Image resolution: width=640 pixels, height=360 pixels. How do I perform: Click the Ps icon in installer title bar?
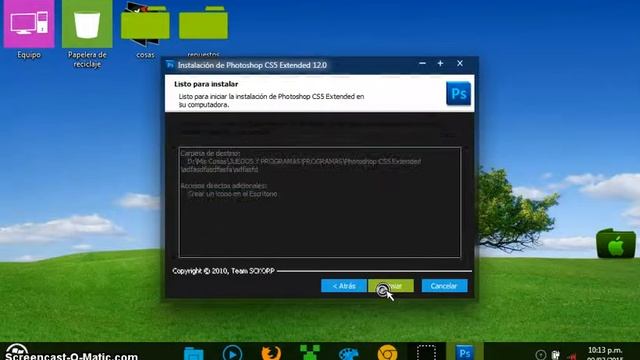pos(170,65)
